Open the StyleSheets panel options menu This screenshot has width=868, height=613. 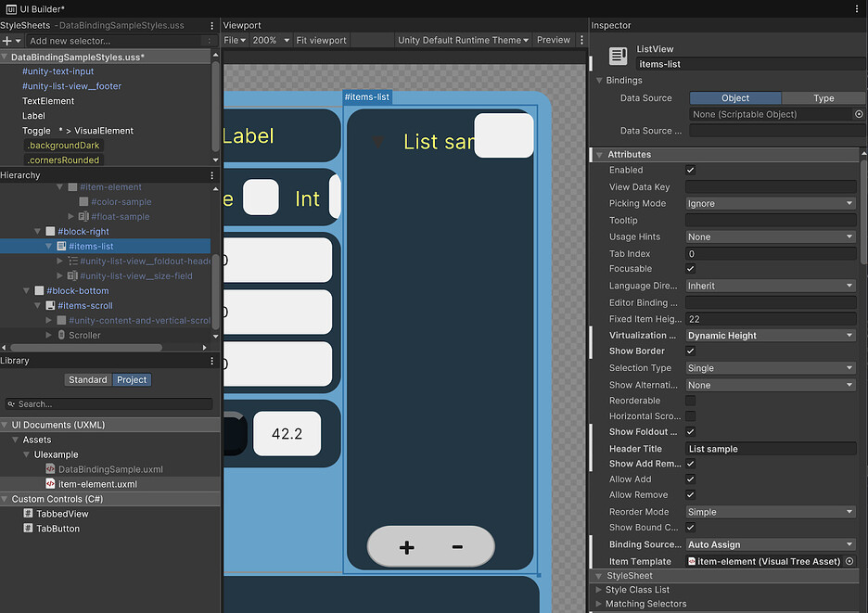tap(211, 25)
